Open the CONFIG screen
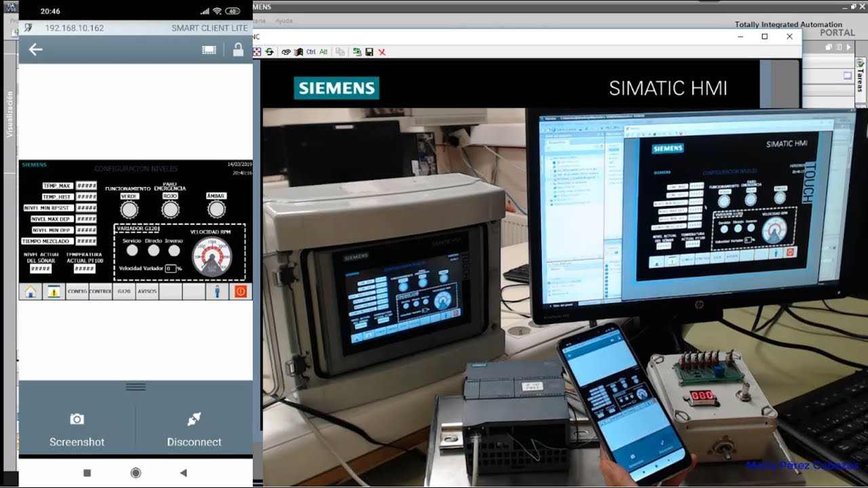 click(77, 291)
